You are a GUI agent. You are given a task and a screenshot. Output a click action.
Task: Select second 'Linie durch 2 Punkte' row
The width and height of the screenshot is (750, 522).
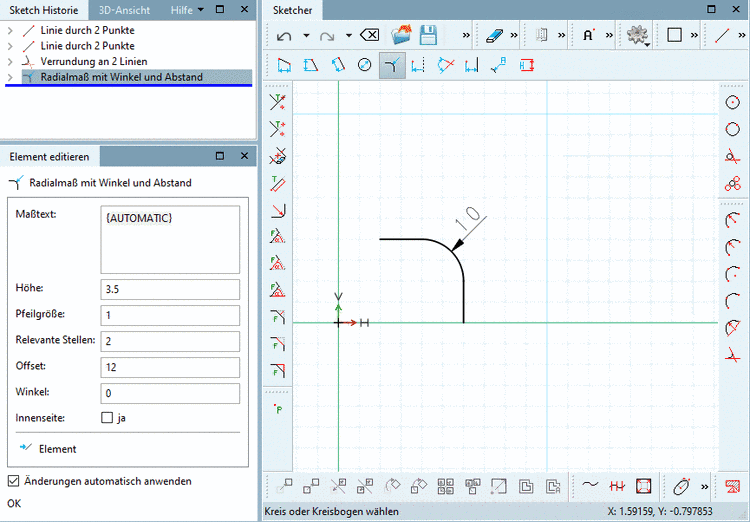click(88, 46)
